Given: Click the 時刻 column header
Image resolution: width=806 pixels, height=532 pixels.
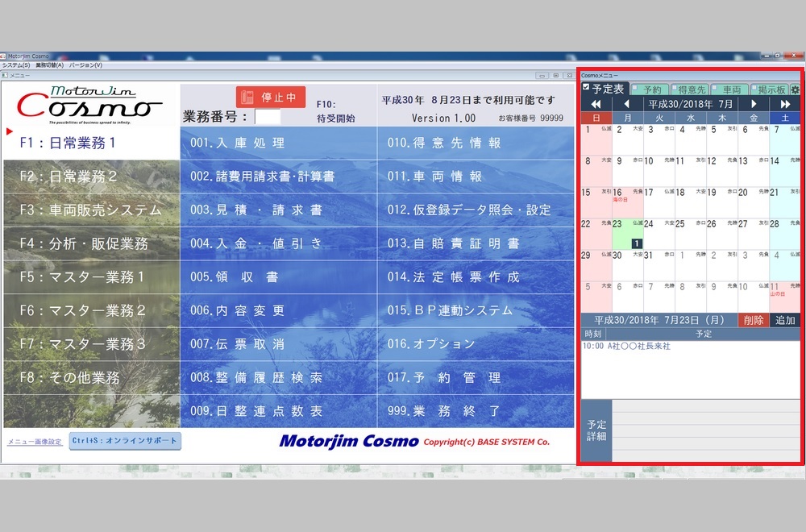Looking at the screenshot, I should (x=594, y=334).
